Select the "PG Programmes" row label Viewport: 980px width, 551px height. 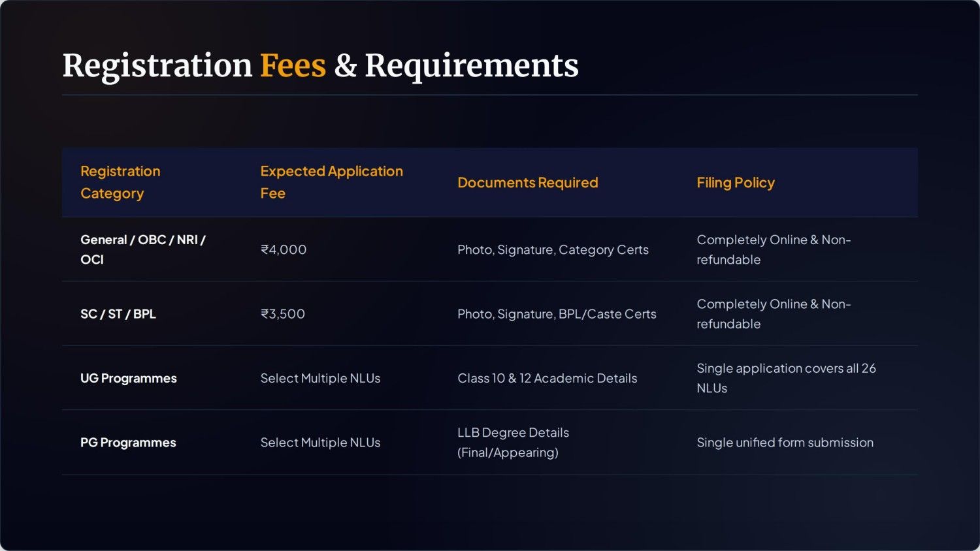(128, 443)
